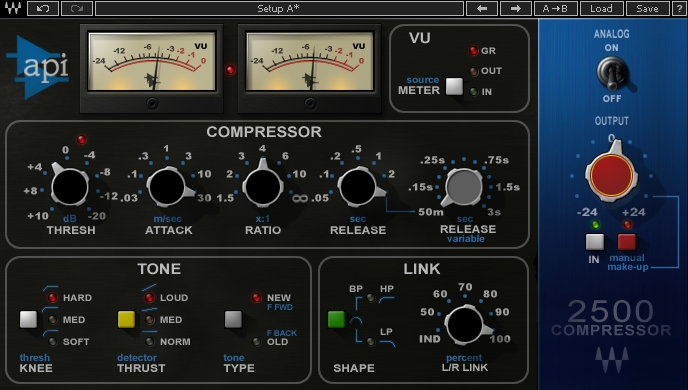Image resolution: width=688 pixels, height=390 pixels.
Task: Click the IND label on L/R LINK
Action: 430,339
